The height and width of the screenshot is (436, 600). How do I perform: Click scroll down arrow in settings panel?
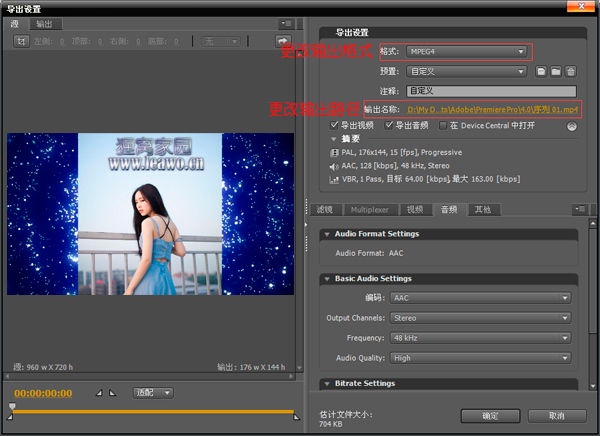point(593,387)
